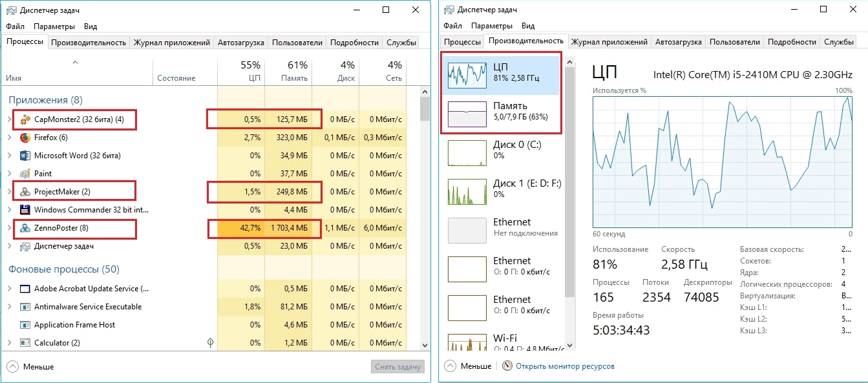
Task: Click the Диспетчер задач icon in Приложения list
Action: pos(25,246)
